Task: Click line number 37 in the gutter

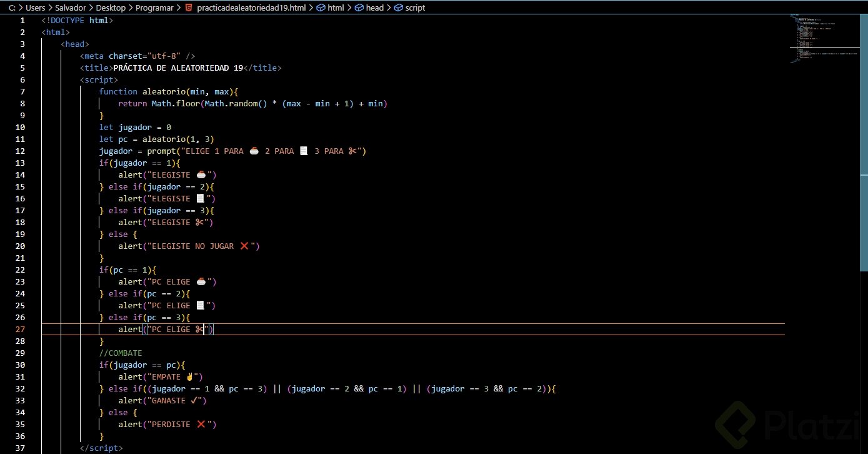Action: coord(20,448)
